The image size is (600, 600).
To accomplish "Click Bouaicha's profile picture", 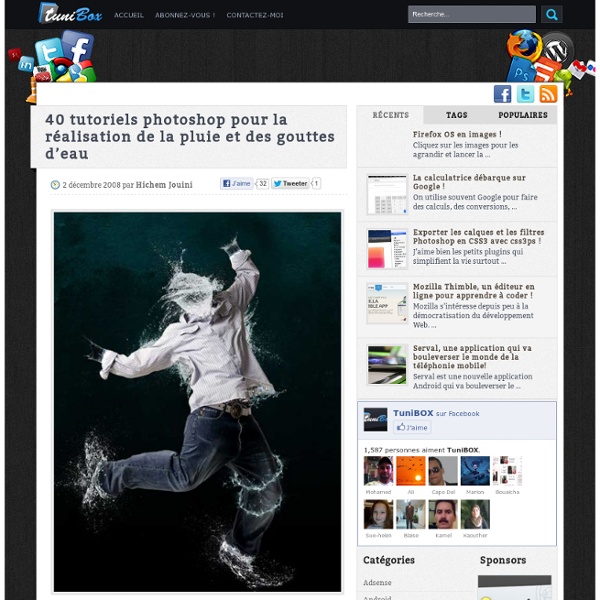I will (507, 471).
